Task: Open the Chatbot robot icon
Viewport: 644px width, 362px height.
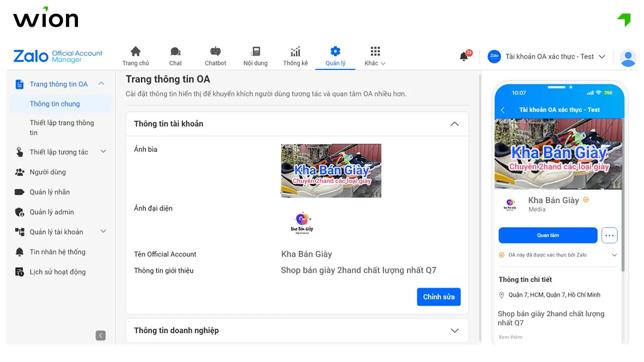Action: pyautogui.click(x=215, y=52)
